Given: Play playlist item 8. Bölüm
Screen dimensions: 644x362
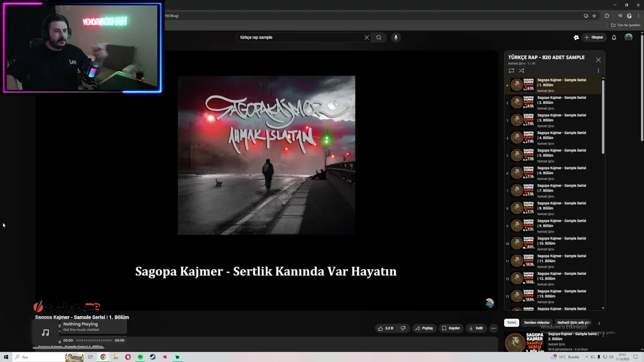Looking at the screenshot, I should point(553,208).
